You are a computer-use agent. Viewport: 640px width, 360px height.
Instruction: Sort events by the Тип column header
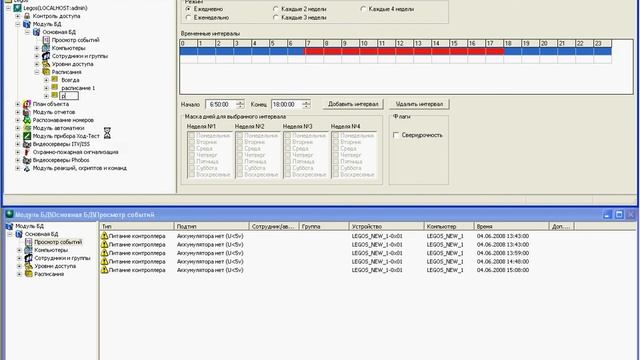(136, 226)
